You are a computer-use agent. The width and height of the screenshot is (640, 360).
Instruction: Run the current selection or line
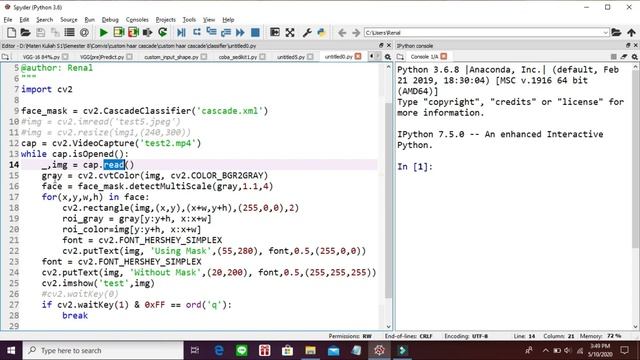(x=147, y=32)
